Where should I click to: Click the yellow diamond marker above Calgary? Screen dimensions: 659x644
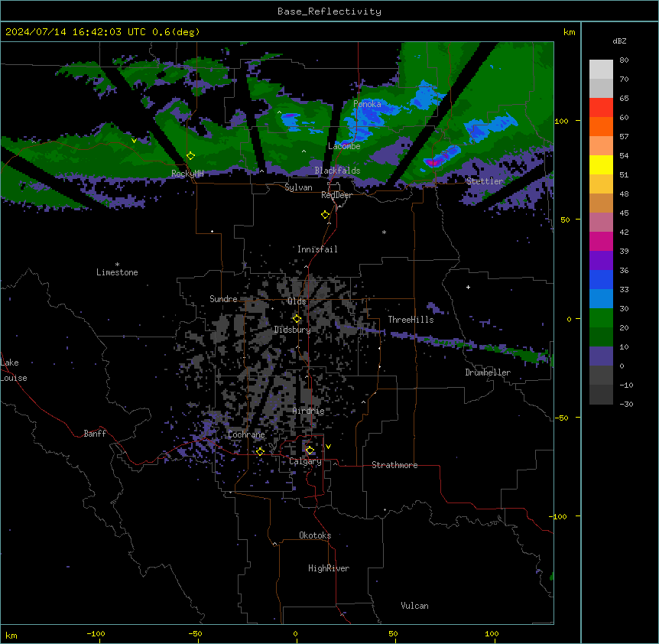click(x=310, y=450)
